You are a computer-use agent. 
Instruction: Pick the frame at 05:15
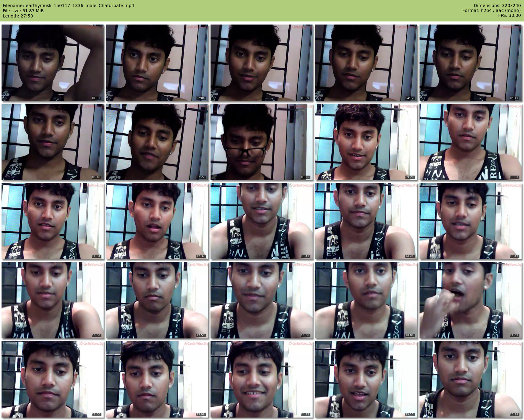point(471,63)
